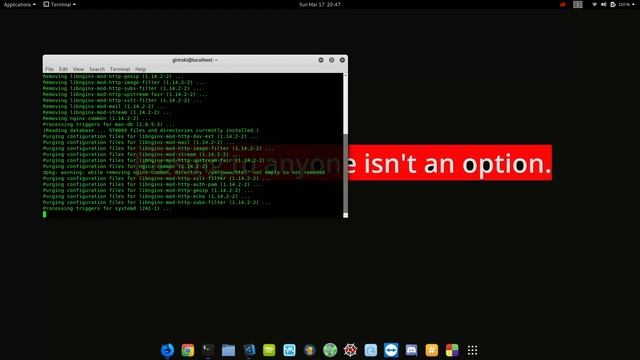Open the network status indicator in top bar
The height and width of the screenshot is (360, 640).
click(x=594, y=4)
